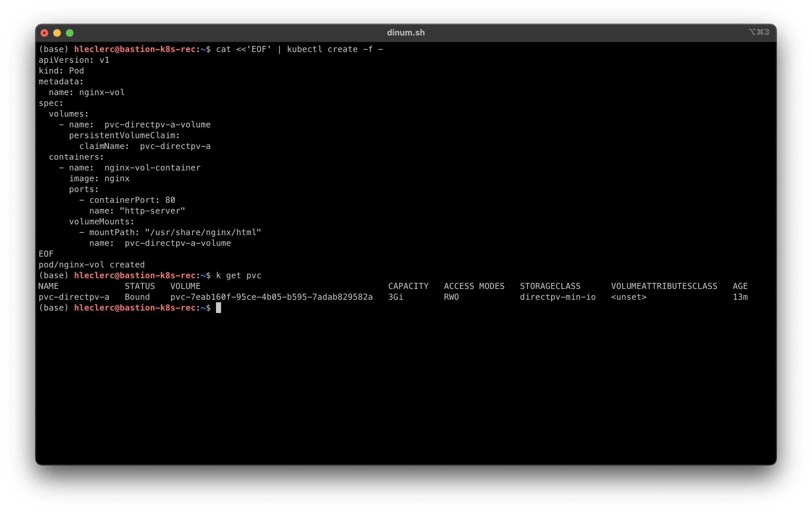The width and height of the screenshot is (812, 512).
Task: Click the Bound status value
Action: click(x=137, y=297)
